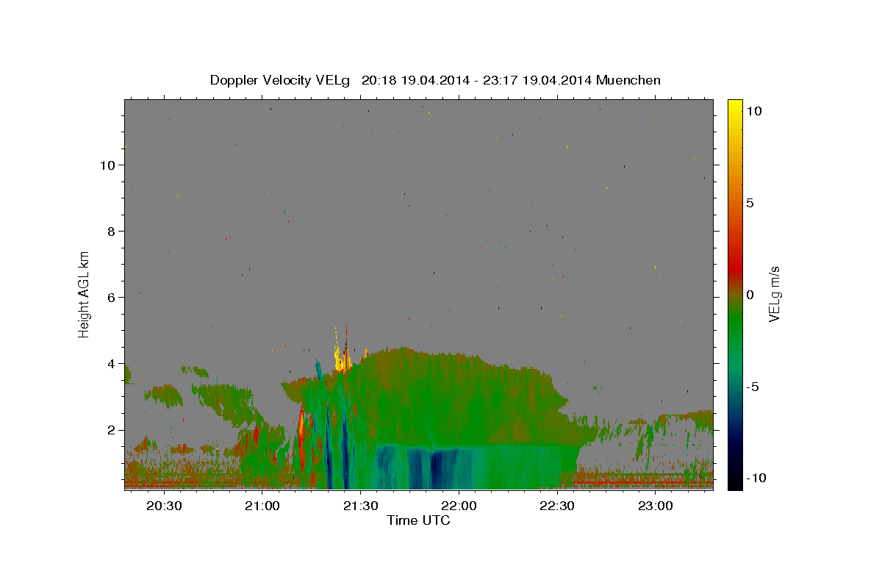
Task: Click the 'VELg m/s' colorbar label
Action: [774, 294]
